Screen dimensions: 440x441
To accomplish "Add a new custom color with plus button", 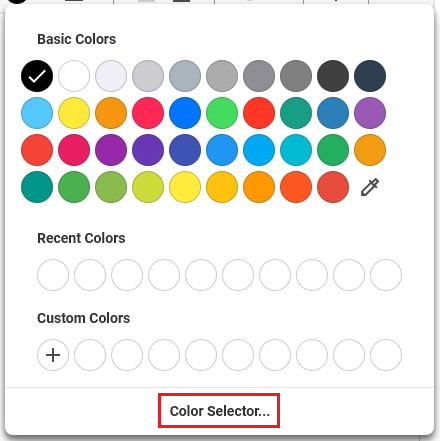I will coord(53,355).
